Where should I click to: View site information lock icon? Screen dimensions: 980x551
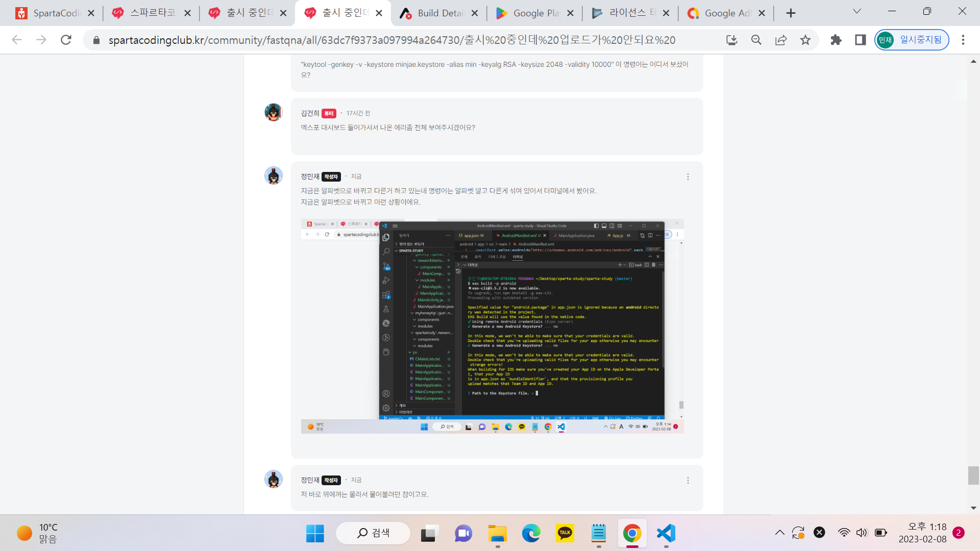tap(96, 40)
